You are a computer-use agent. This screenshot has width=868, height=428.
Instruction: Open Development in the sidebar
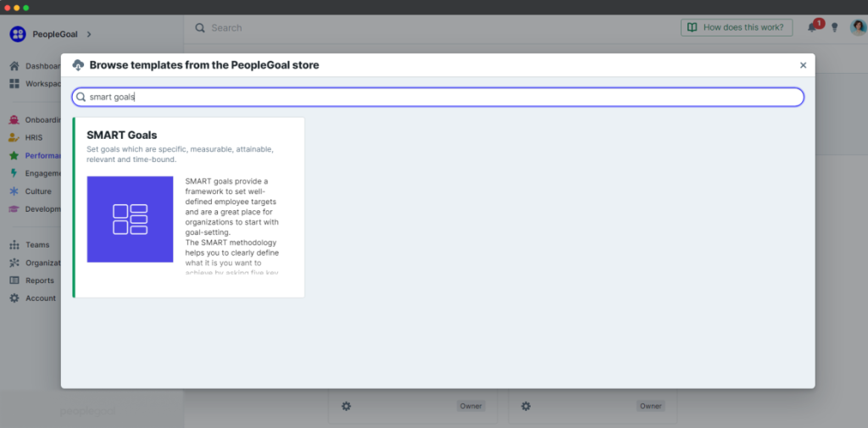(35, 208)
